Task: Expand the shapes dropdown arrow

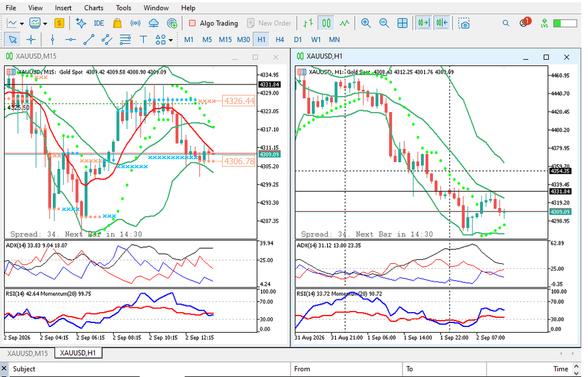Action: click(171, 40)
